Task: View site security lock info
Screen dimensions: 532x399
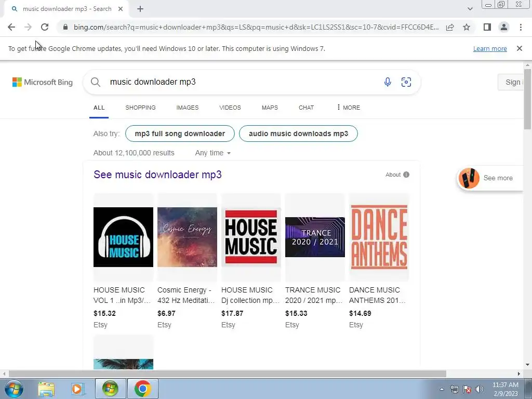Action: (x=65, y=27)
